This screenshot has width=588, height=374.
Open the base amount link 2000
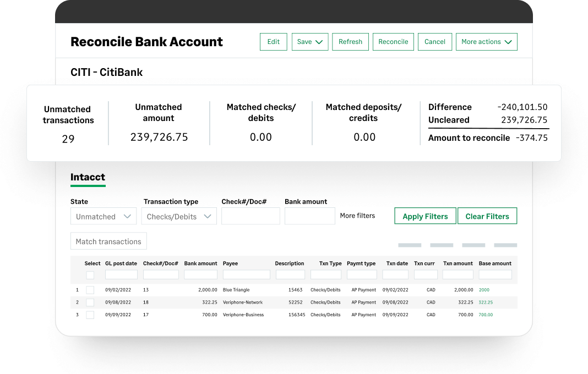pyautogui.click(x=484, y=290)
